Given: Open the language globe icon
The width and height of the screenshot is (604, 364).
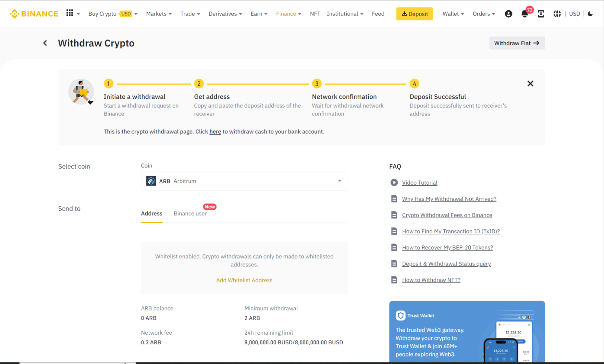Looking at the screenshot, I should [x=557, y=14].
